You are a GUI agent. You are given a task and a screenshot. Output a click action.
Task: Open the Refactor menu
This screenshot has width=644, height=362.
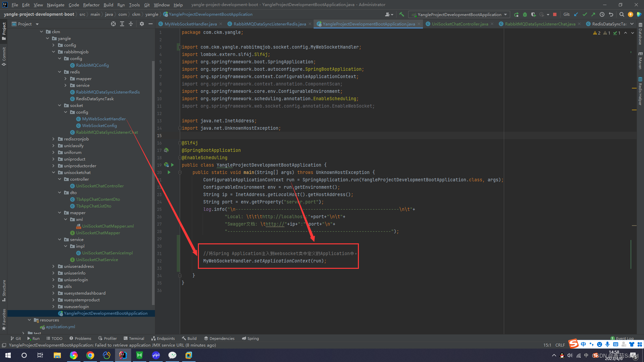[91, 5]
